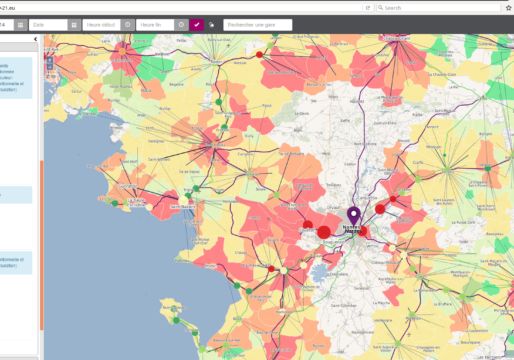Open the first calendar icon at far left
Image resolution: width=514 pixels, height=360 pixels.
(x=20, y=25)
